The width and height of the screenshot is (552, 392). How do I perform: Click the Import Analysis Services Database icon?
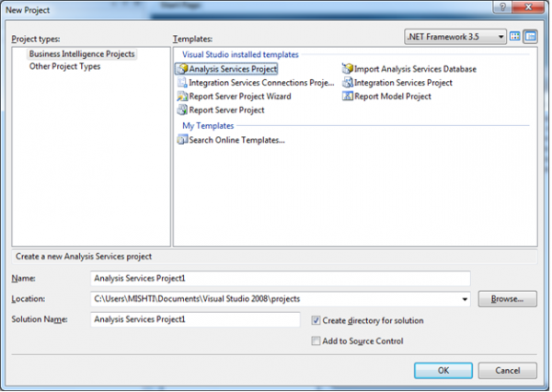tap(348, 69)
